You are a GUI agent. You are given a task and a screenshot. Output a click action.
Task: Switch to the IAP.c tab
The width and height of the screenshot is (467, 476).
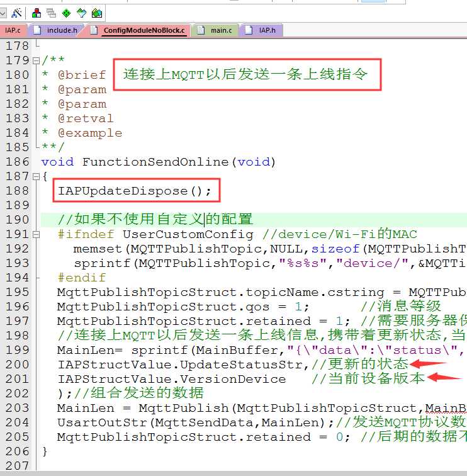coord(12,30)
